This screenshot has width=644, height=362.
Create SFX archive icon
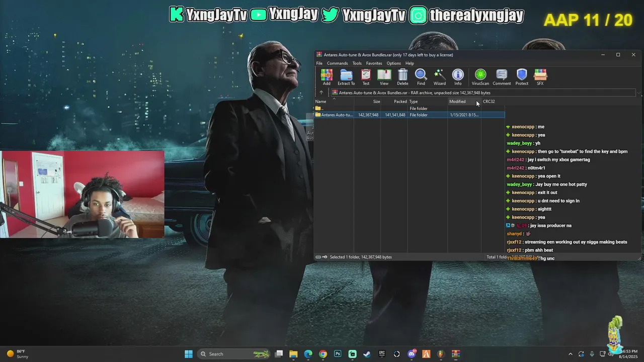[540, 77]
